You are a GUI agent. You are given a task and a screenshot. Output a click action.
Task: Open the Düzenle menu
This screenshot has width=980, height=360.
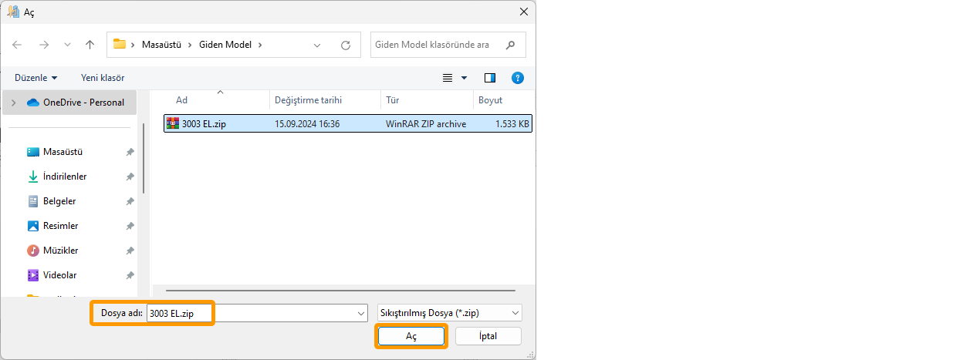coord(35,78)
